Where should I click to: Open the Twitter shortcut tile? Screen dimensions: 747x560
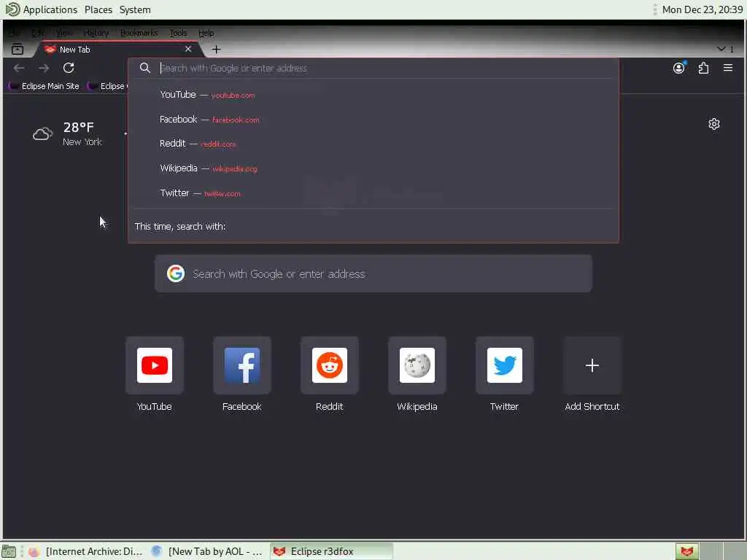point(505,365)
